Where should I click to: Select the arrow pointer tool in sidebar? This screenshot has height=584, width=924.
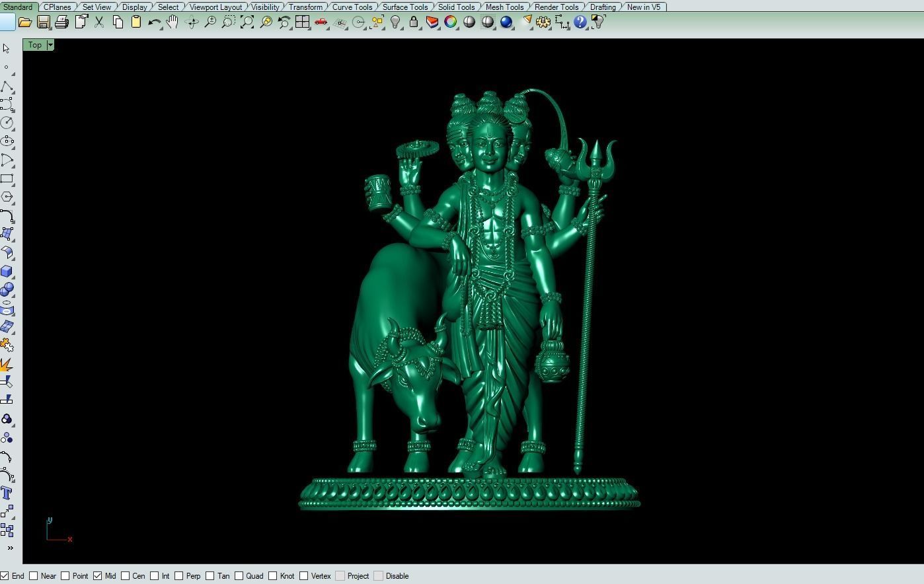[x=7, y=48]
